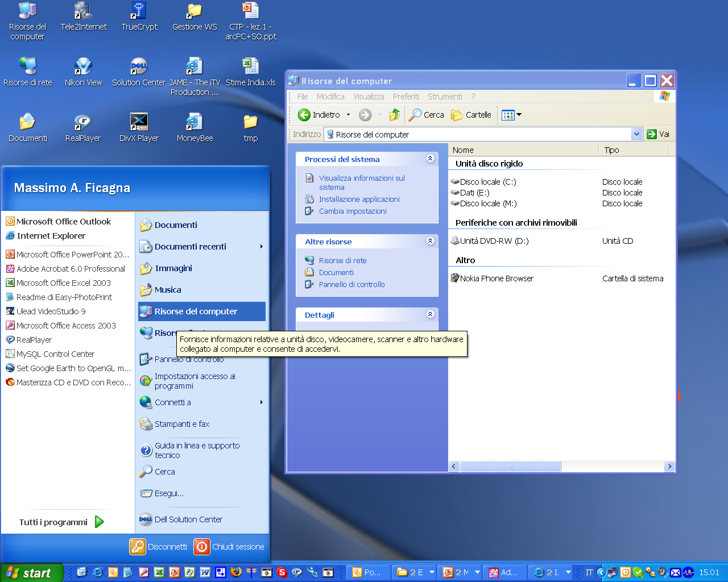
Task: Open DivX Player desktop shortcut
Action: point(139,127)
